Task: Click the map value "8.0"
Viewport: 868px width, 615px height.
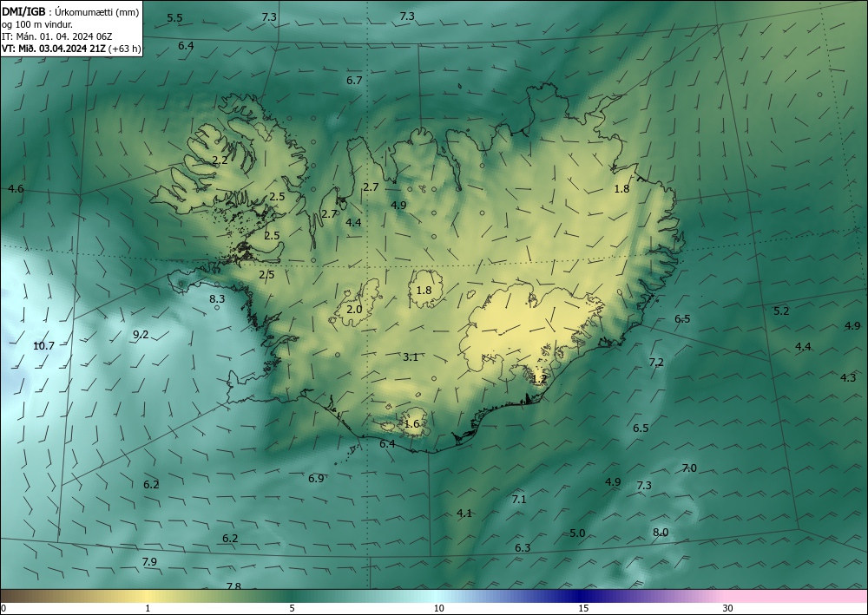Action: click(661, 532)
